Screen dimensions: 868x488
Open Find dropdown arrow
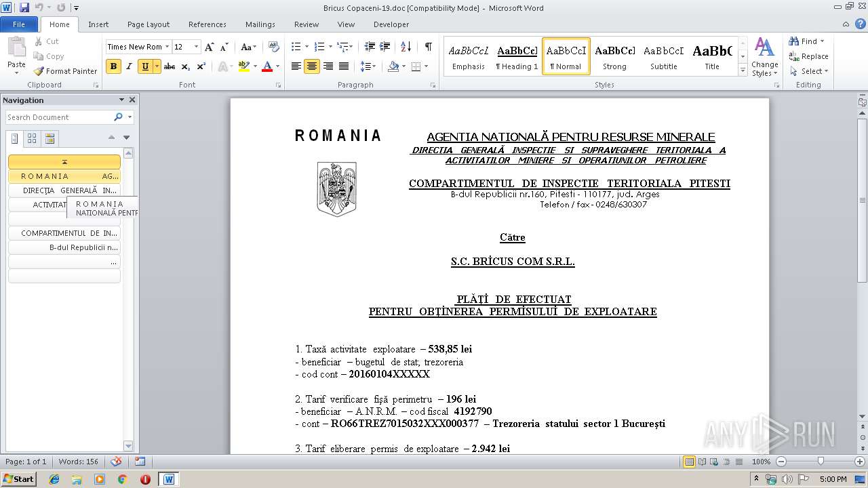822,41
